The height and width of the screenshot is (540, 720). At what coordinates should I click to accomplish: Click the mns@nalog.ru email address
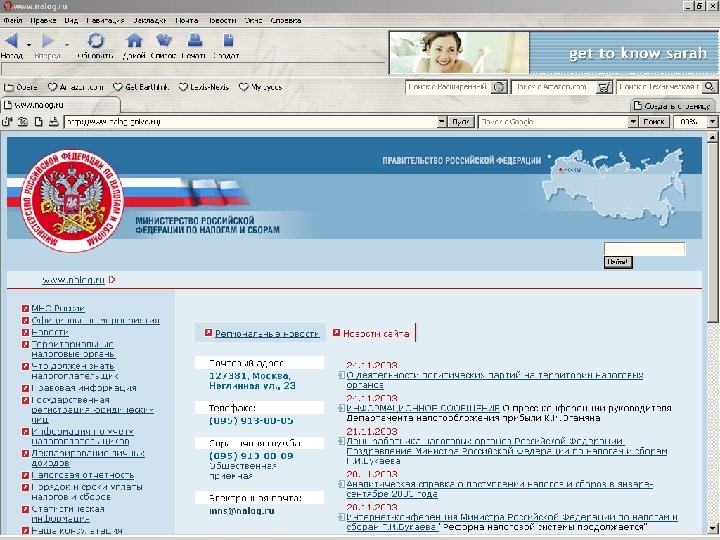242,511
